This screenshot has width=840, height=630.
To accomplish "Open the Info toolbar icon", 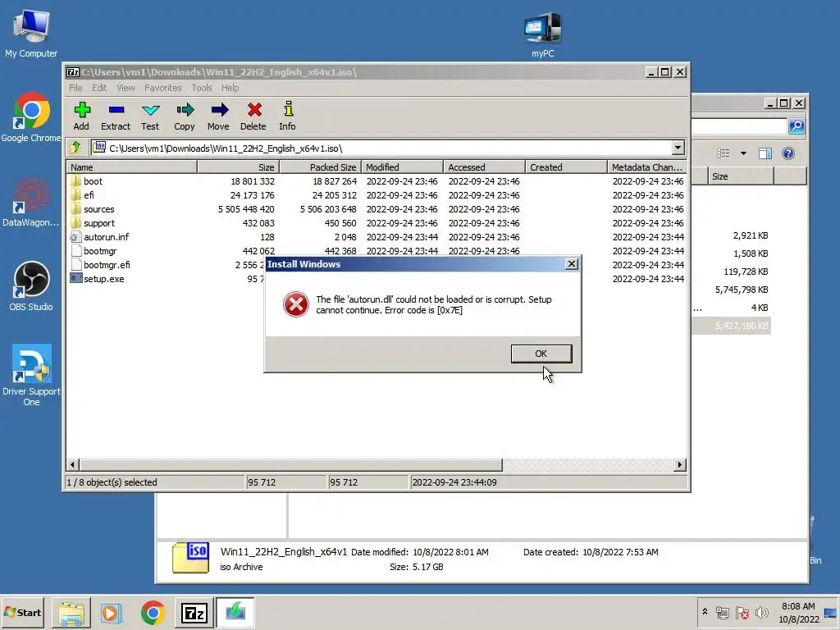I will (288, 116).
